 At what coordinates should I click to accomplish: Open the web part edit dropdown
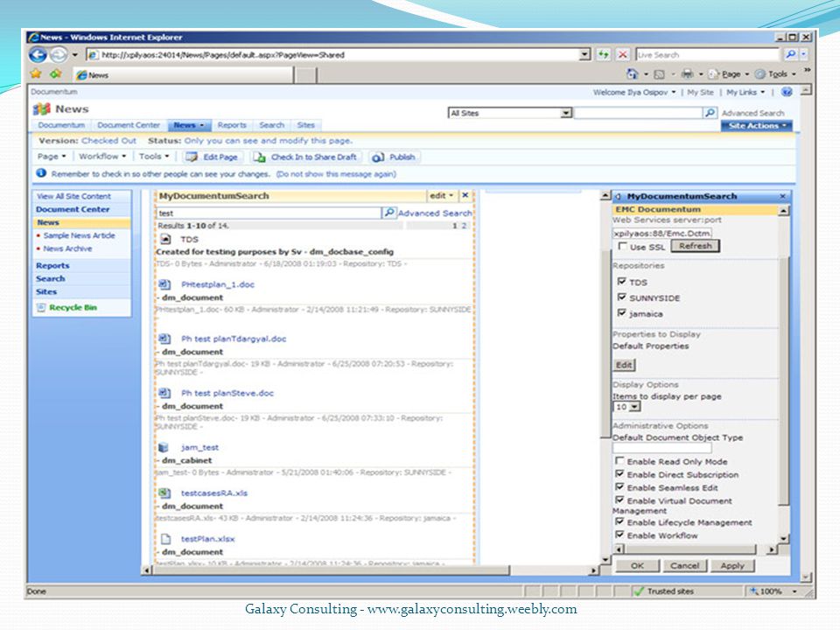(442, 195)
